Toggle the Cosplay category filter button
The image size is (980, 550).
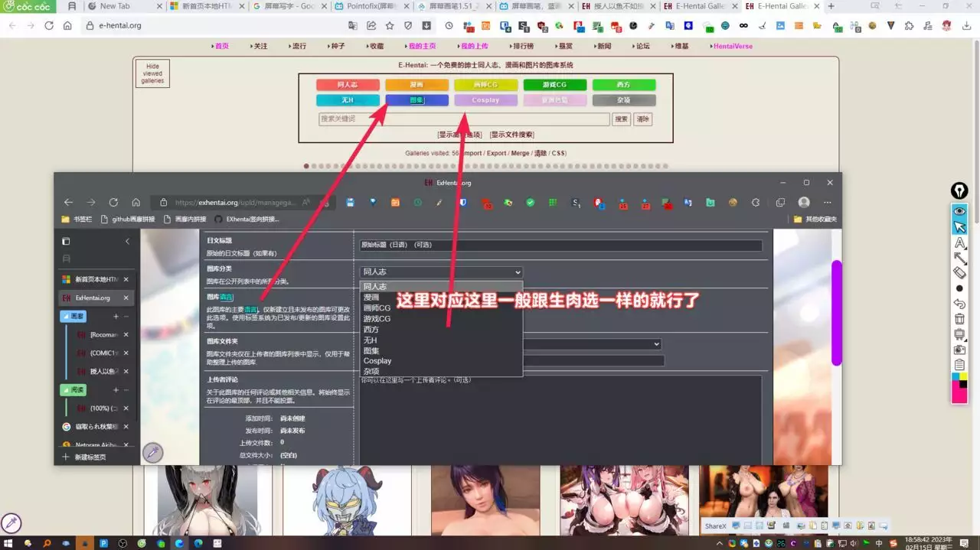(485, 100)
